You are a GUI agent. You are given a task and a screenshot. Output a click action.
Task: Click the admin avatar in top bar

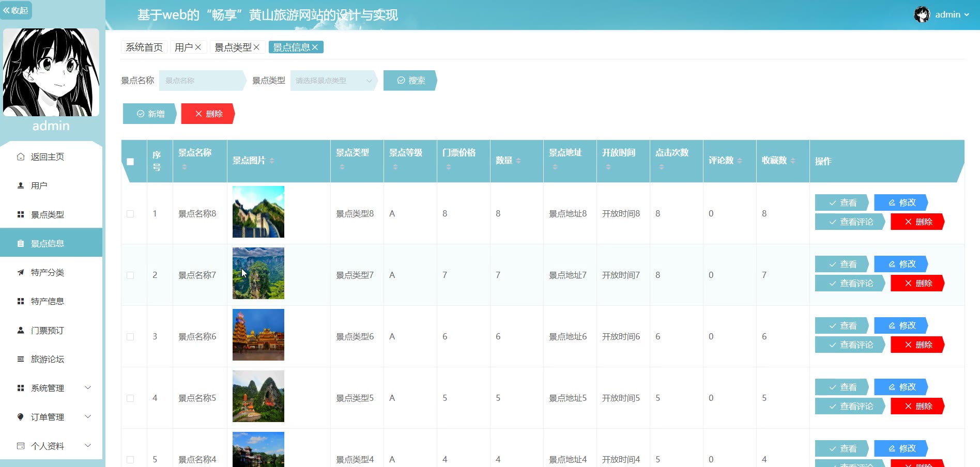[x=922, y=14]
